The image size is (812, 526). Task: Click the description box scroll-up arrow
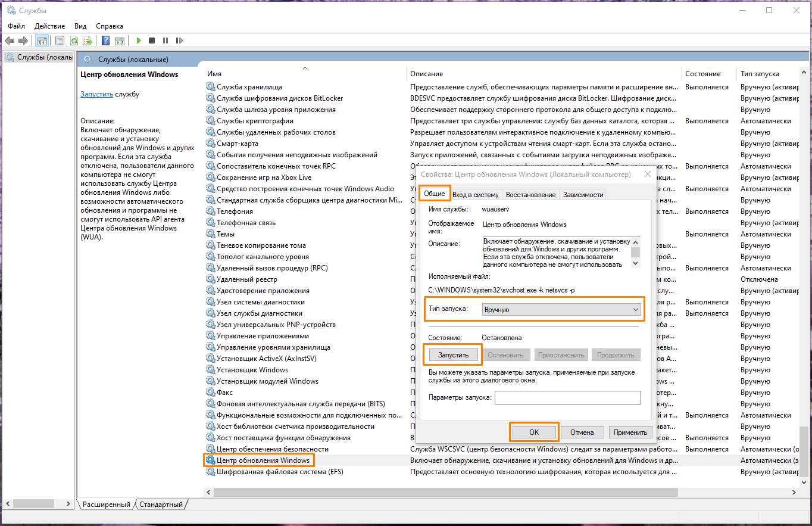(x=636, y=241)
